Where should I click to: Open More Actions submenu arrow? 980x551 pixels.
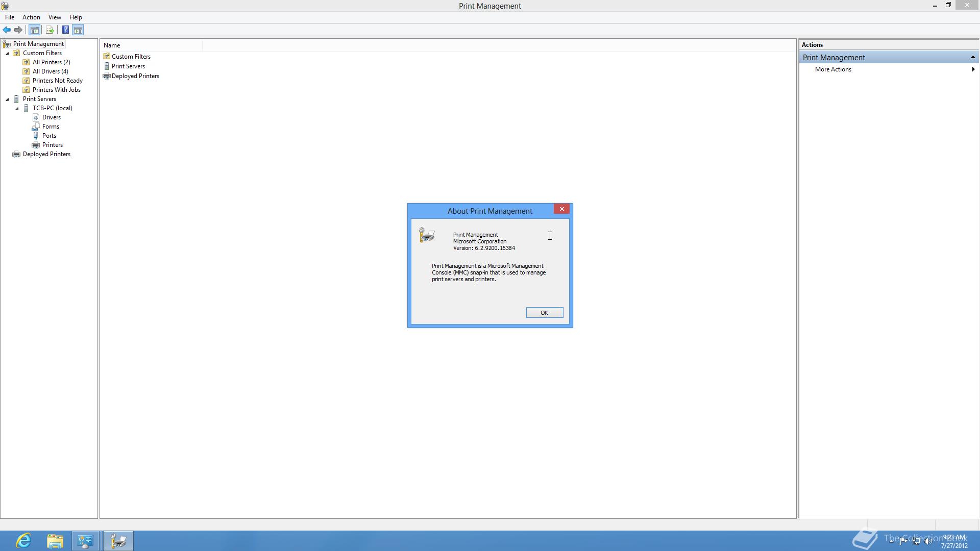[973, 69]
